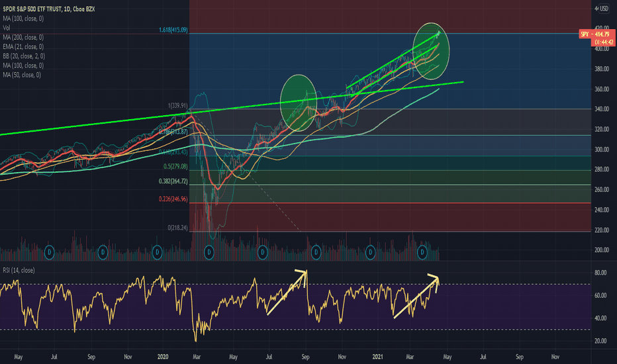This screenshot has width=617, height=364.
Task: Click the 380.00 price axis label
Action: point(602,69)
